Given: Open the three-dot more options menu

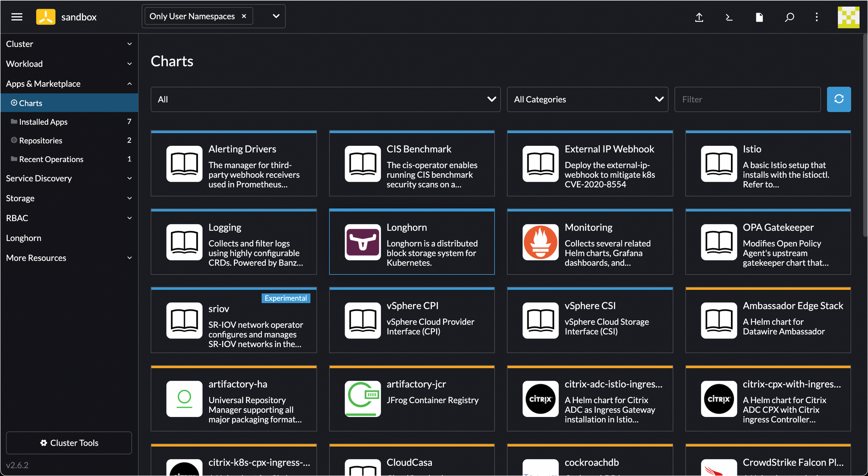Looking at the screenshot, I should click(x=816, y=17).
